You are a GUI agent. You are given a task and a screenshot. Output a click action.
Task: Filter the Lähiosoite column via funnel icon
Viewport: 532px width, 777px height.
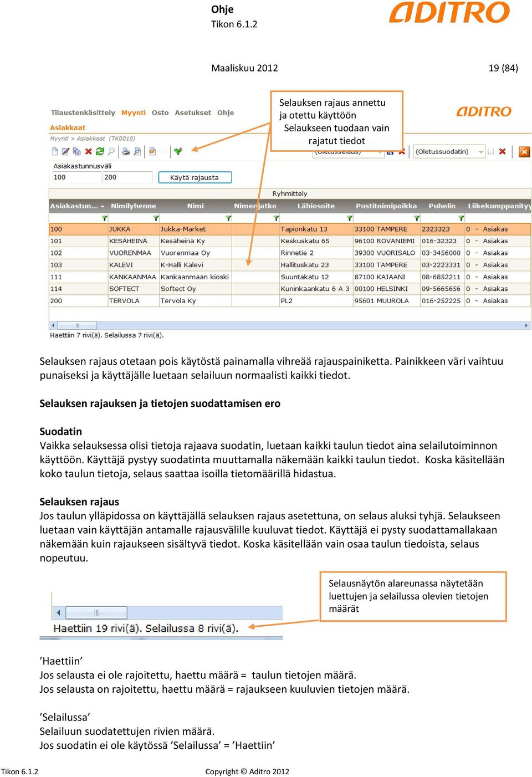click(349, 218)
